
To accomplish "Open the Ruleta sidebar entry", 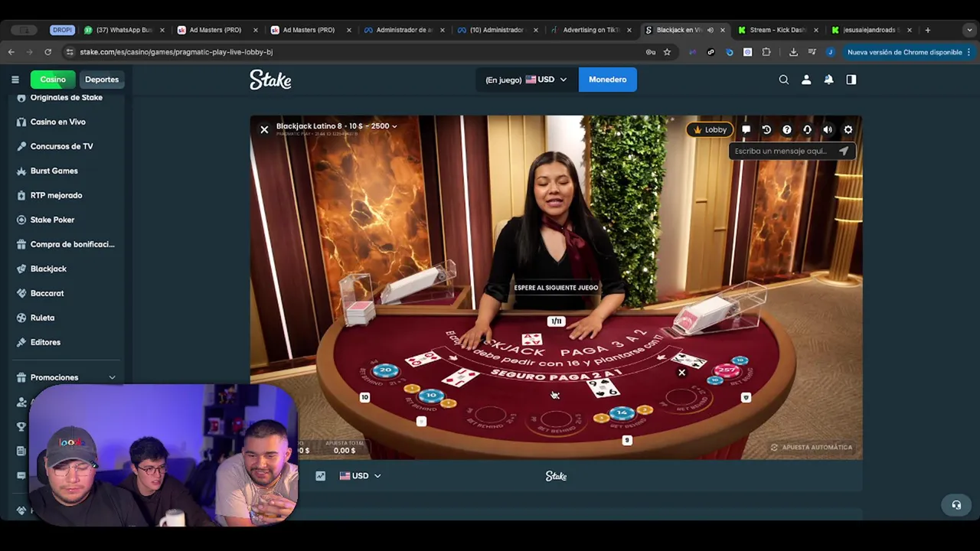I will (42, 318).
